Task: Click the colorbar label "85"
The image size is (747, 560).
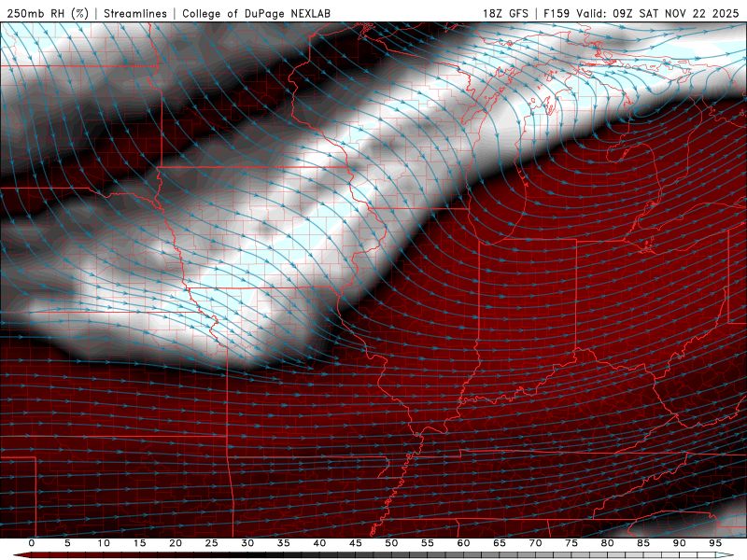Action: (643, 543)
